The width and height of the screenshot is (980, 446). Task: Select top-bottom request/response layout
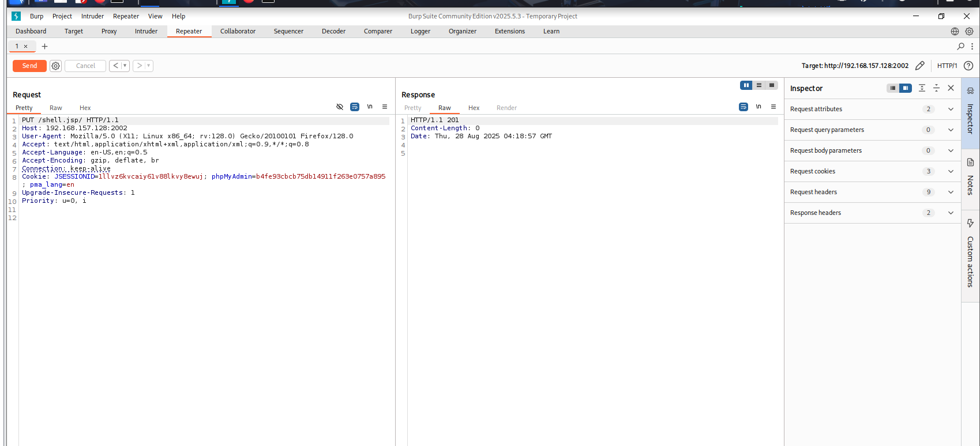click(x=759, y=85)
